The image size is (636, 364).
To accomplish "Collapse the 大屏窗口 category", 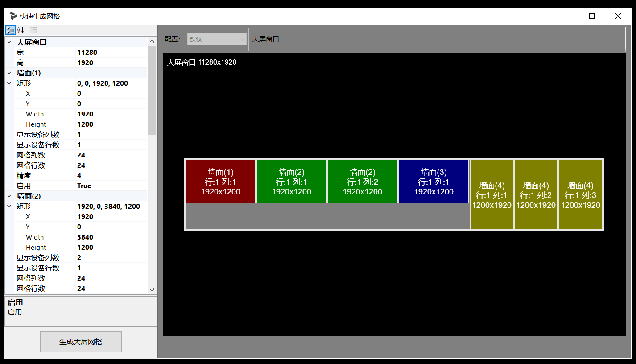I will tap(9, 42).
